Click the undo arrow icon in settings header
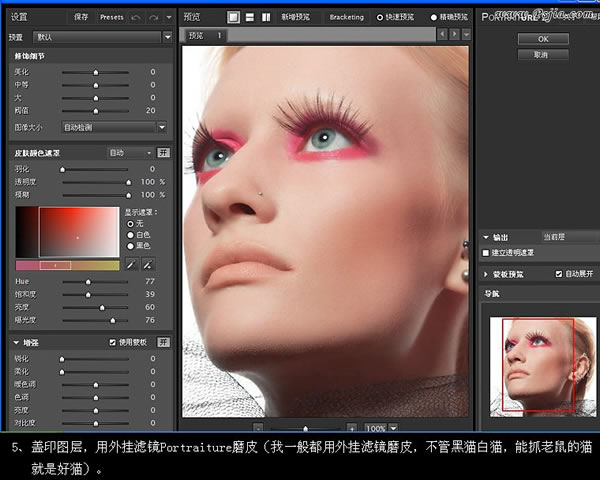Screen dimensions: 600x480 coord(136,18)
